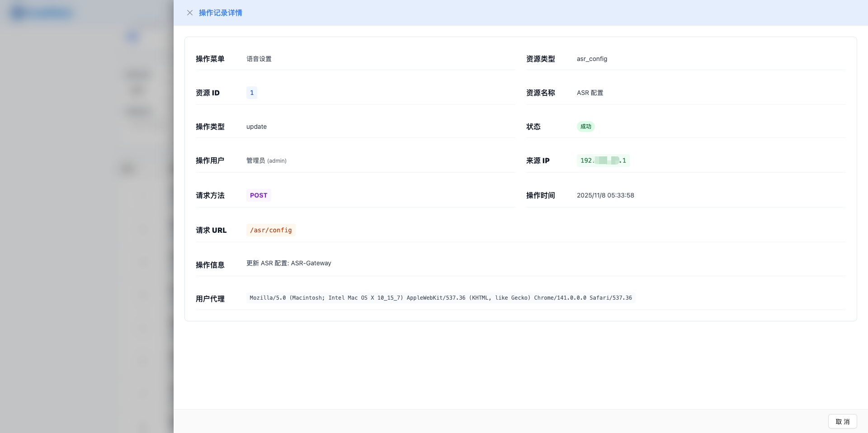Click the masked source IP address tag

[x=603, y=160]
